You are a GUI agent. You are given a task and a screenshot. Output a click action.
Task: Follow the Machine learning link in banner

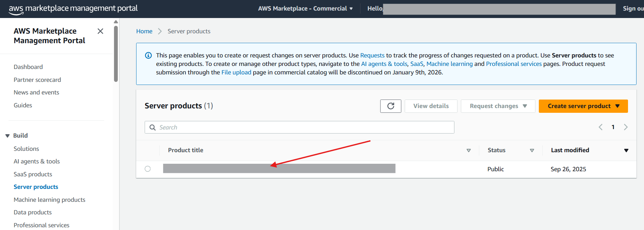pos(450,64)
